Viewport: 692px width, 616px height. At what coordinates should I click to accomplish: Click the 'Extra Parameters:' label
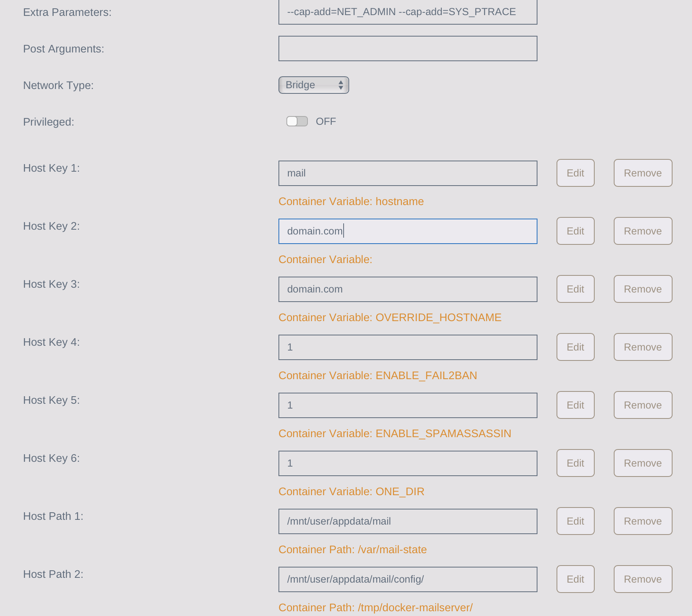pyautogui.click(x=67, y=12)
